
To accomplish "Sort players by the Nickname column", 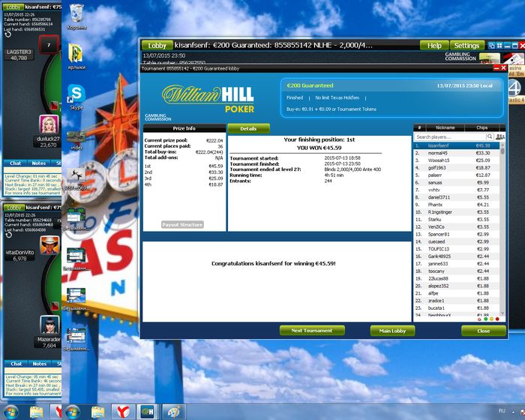I will 445,127.
